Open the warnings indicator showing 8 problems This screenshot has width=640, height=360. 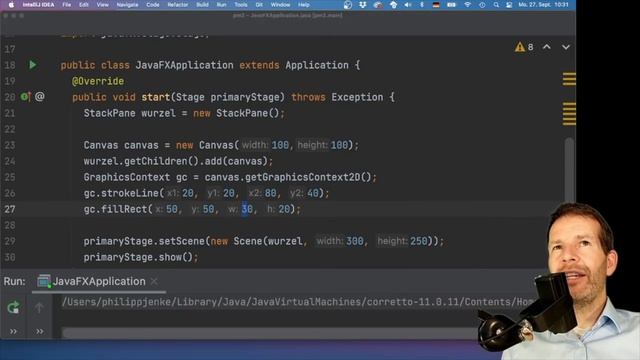tap(524, 47)
